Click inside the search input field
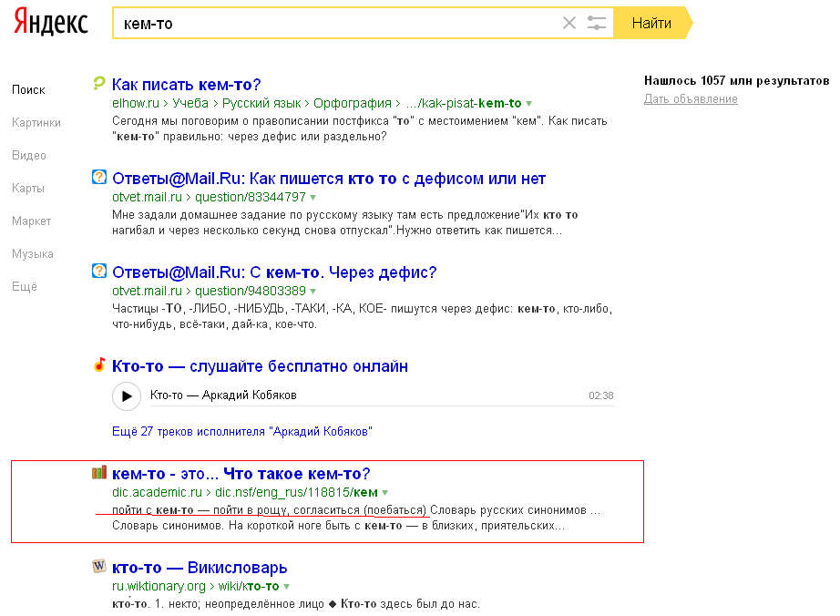 [337, 24]
